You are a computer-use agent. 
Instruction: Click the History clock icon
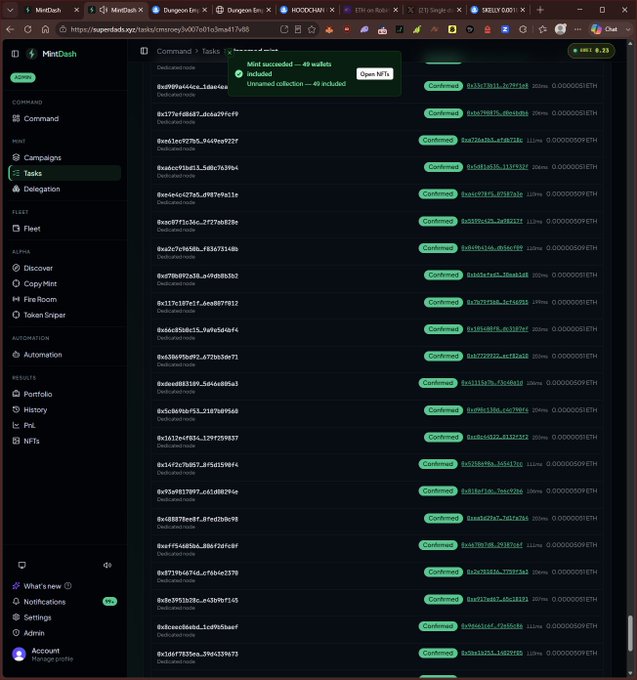(x=16, y=409)
